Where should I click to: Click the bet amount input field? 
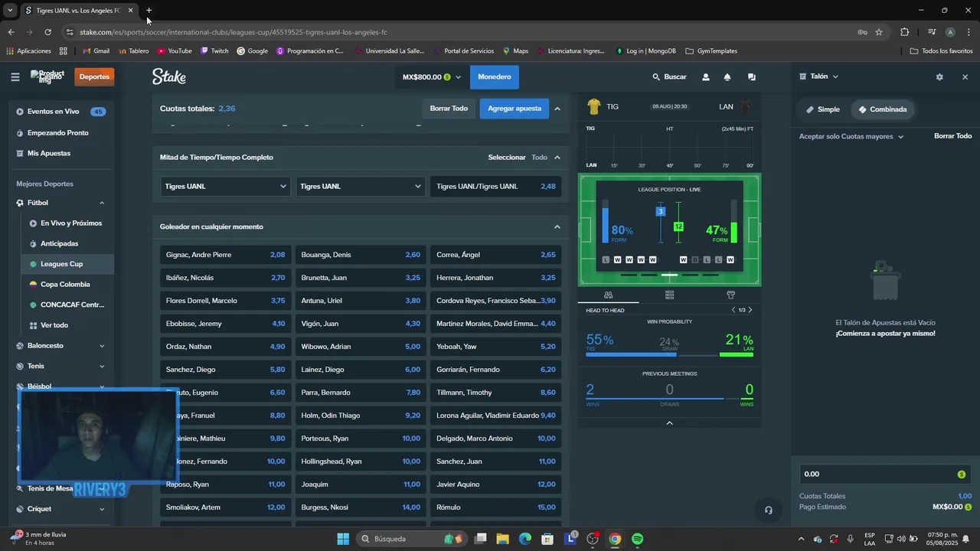[x=885, y=474]
